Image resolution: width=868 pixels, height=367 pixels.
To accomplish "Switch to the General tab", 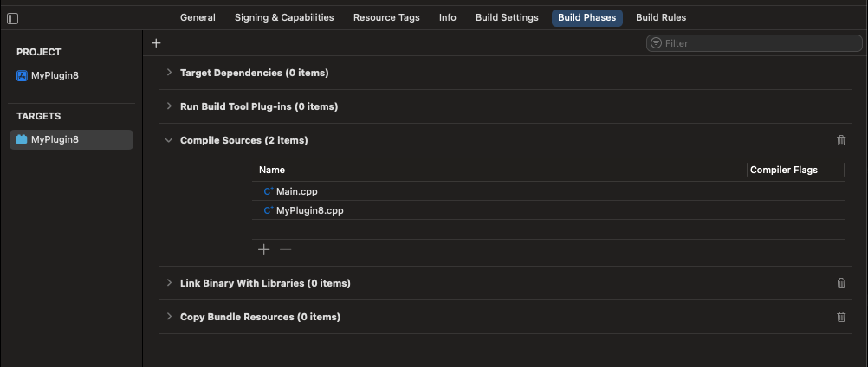I will (198, 17).
